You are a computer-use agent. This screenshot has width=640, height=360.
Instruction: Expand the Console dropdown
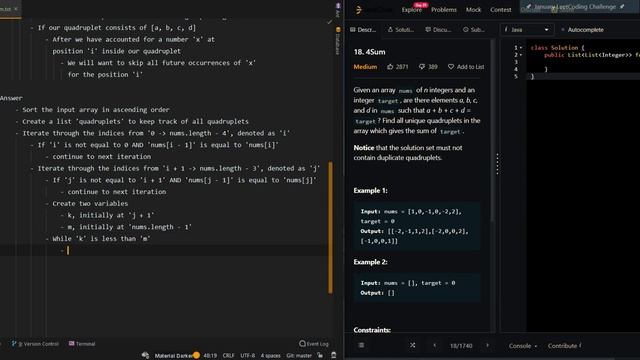pyautogui.click(x=523, y=346)
